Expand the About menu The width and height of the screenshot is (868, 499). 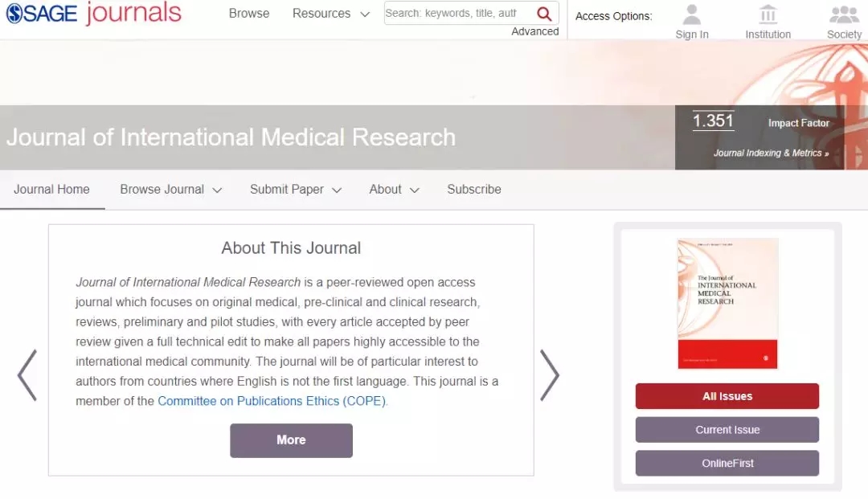pos(394,189)
